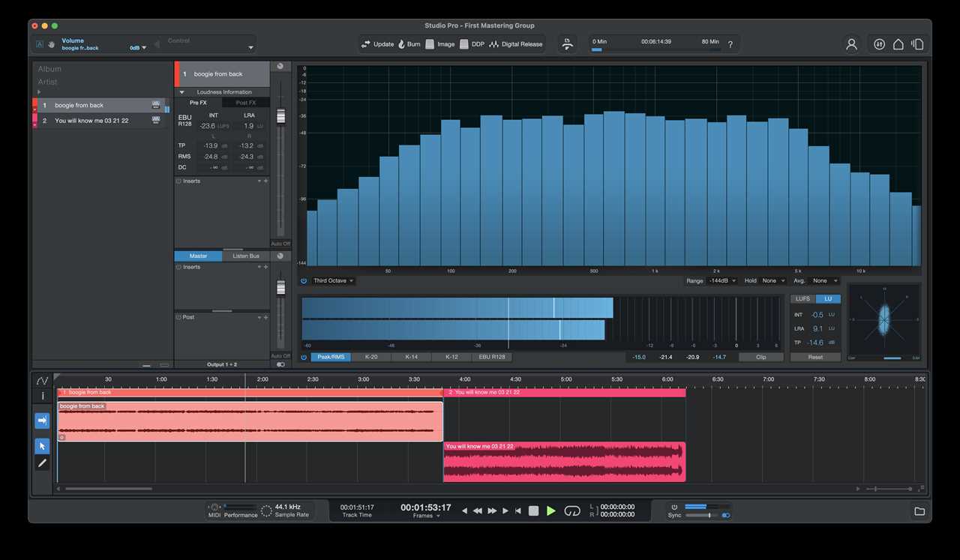Open the Third Octave analyzer mode dropdown

[332, 280]
